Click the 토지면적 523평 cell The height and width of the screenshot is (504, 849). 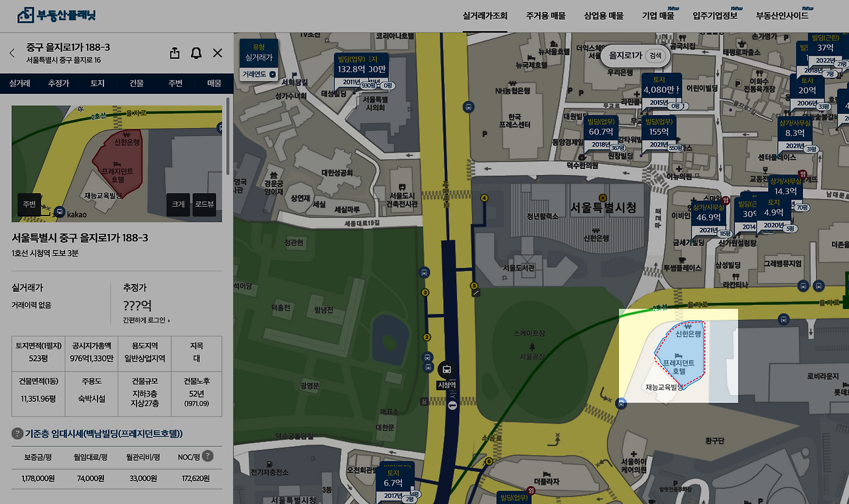pos(38,353)
